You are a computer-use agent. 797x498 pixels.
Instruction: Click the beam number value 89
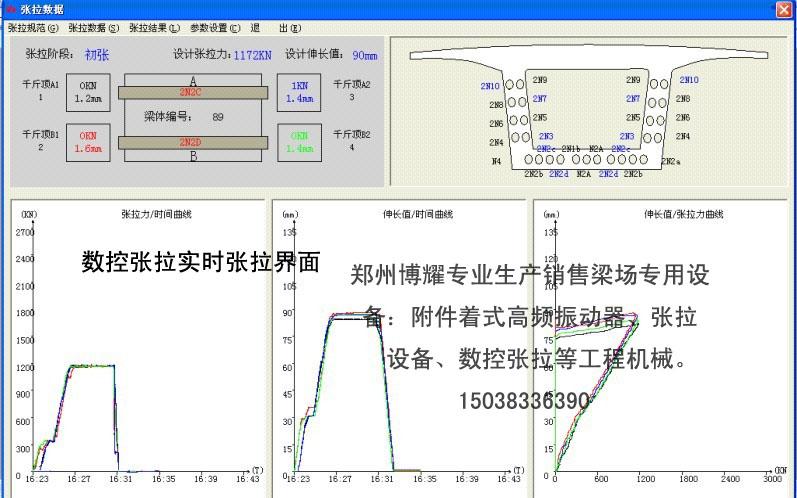[218, 117]
